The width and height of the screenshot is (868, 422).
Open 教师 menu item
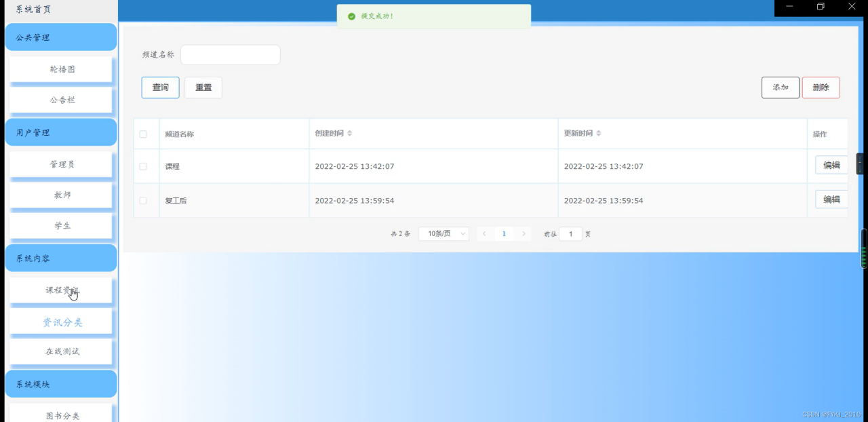click(x=61, y=195)
